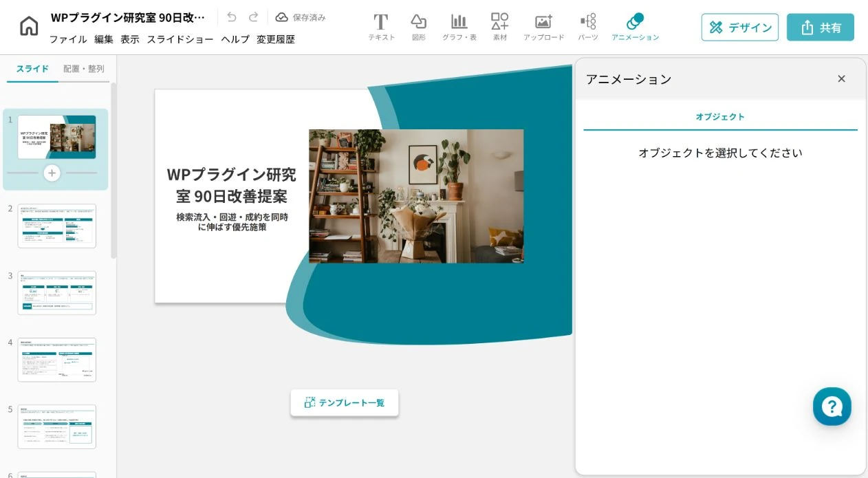Viewport: 868px width, 478px height.
Task: Click the 保存済み status label
Action: pyautogui.click(x=309, y=17)
